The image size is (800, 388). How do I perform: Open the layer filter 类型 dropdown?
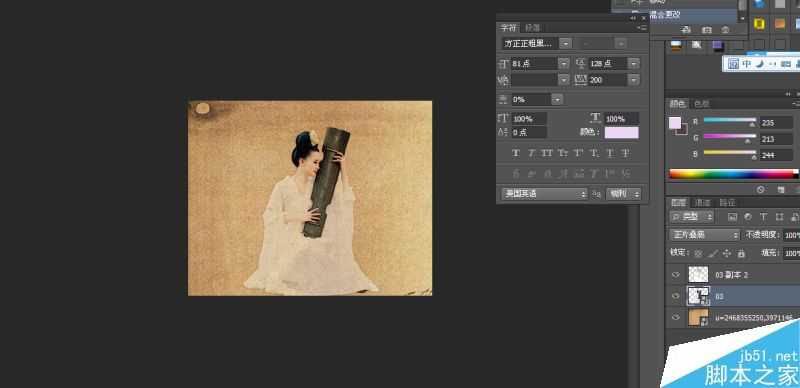pos(691,217)
